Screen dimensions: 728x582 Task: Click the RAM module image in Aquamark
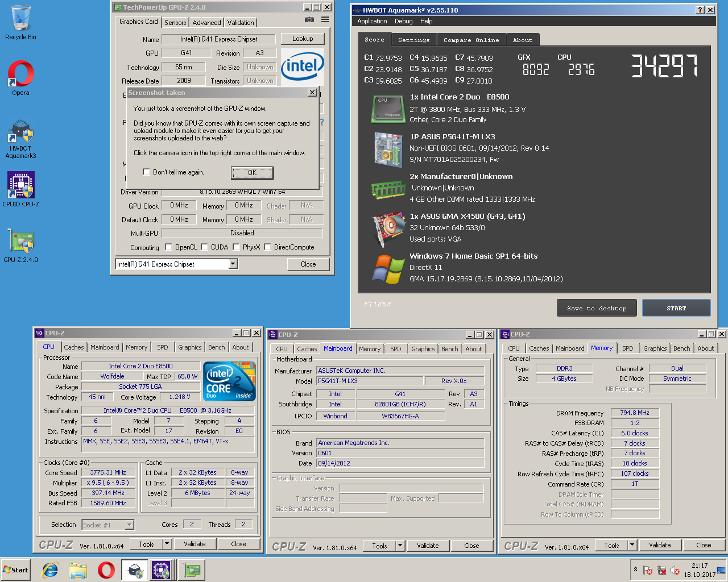388,189
